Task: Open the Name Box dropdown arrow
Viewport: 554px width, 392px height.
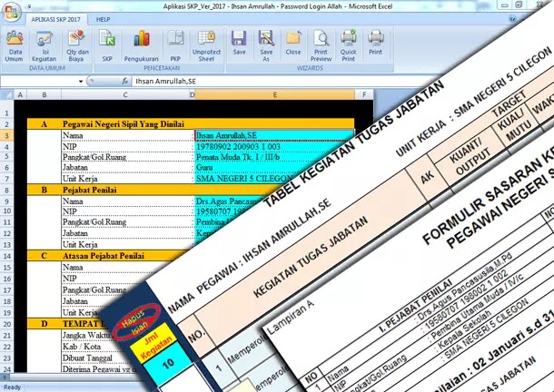Action: [81, 82]
